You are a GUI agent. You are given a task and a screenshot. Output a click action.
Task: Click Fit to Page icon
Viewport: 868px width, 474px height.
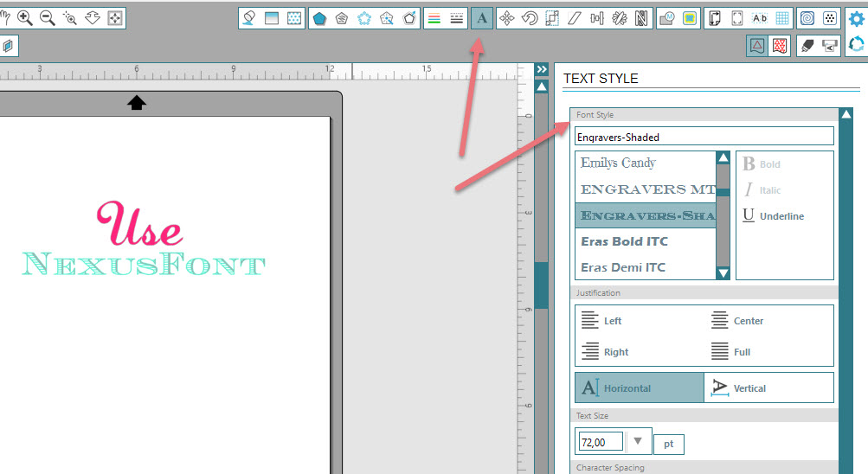coord(114,17)
